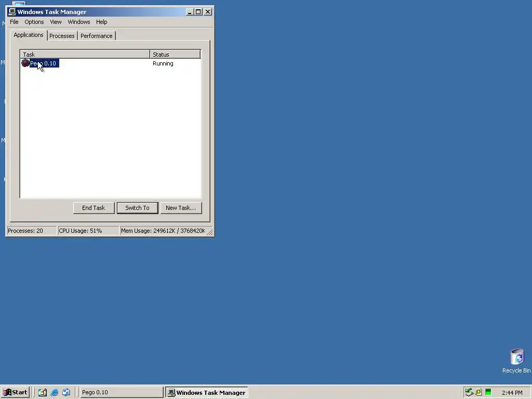This screenshot has height=399, width=532.
Task: Click the End Task button
Action: (x=94, y=208)
